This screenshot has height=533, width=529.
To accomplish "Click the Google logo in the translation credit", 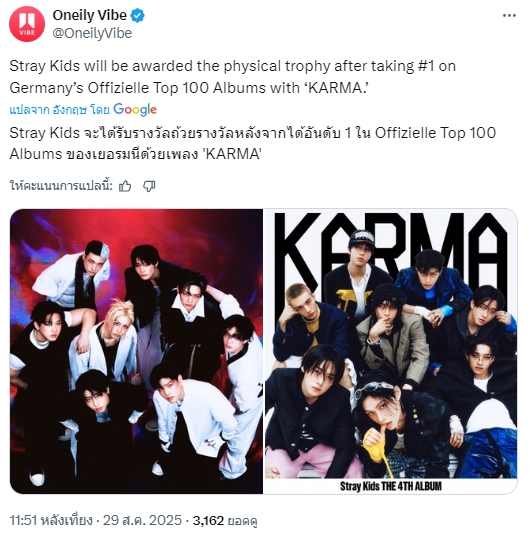I will click(x=135, y=109).
